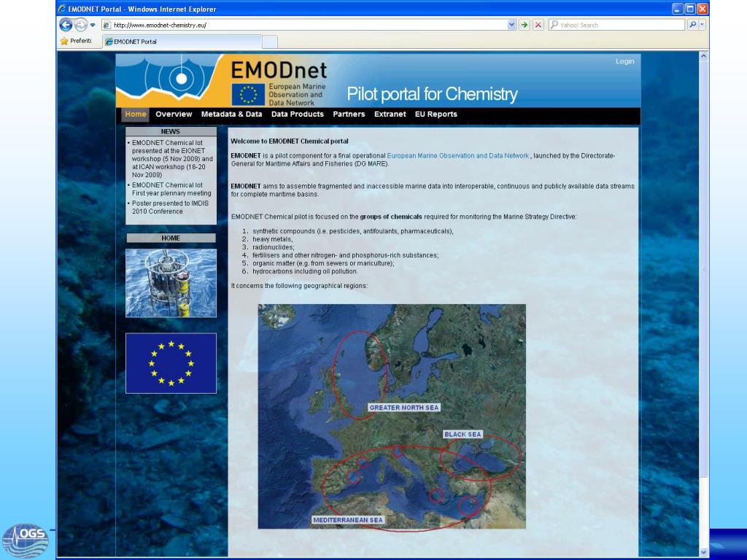Click 'hydrocarbons including oil pollution' text
Image resolution: width=747 pixels, height=560 pixels.
point(305,271)
